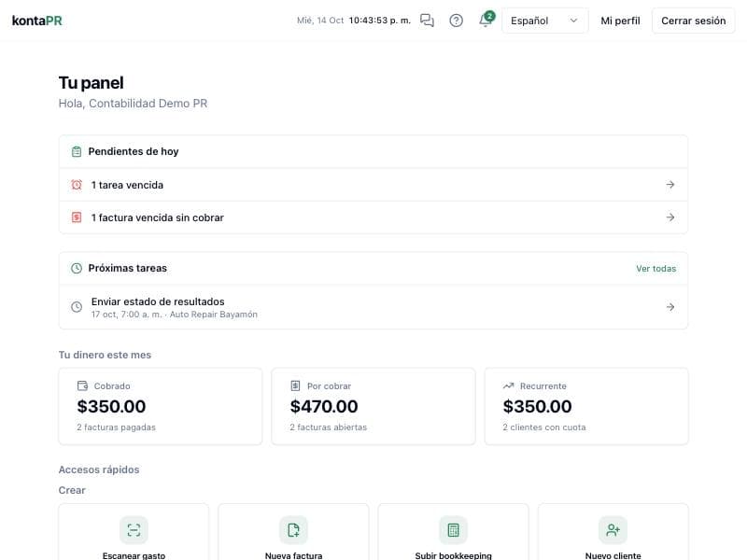
Task: Click the overdue task alarm icon
Action: (77, 185)
